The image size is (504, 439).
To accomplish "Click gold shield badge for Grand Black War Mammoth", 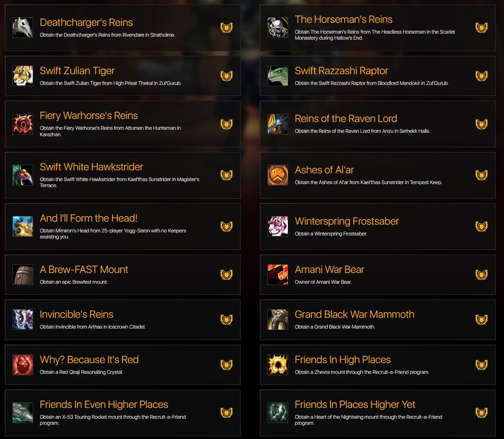I will (482, 320).
